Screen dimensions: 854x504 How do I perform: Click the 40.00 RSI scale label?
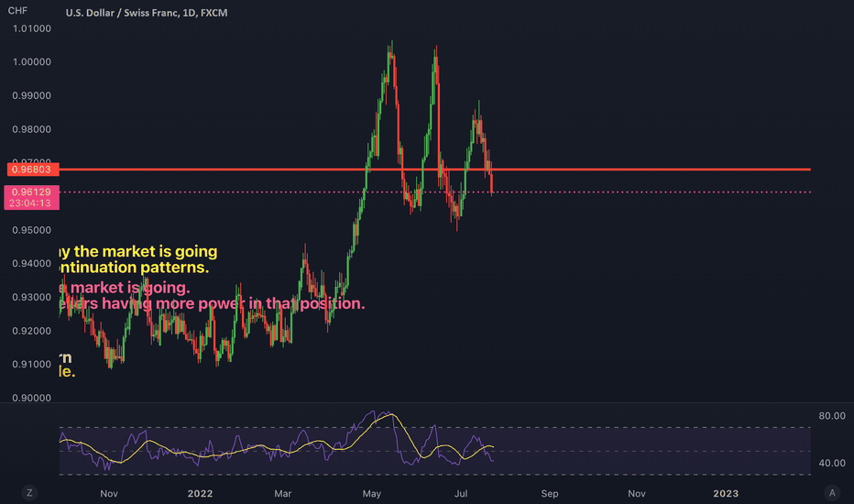pos(832,463)
